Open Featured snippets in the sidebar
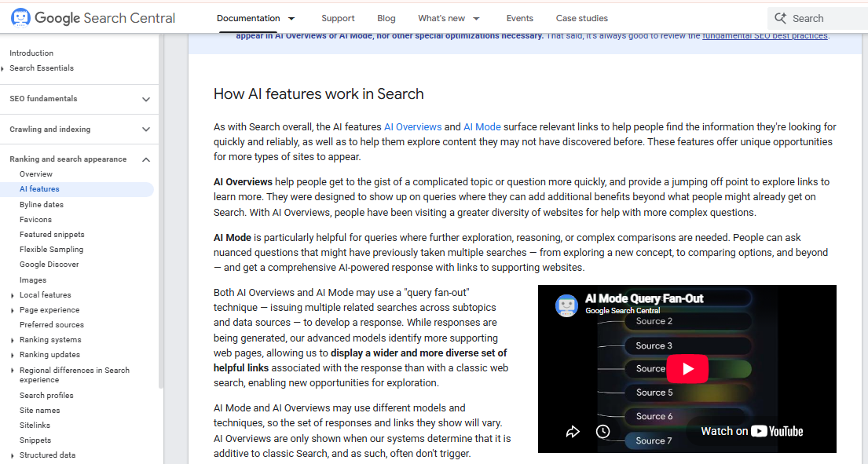 (x=52, y=235)
